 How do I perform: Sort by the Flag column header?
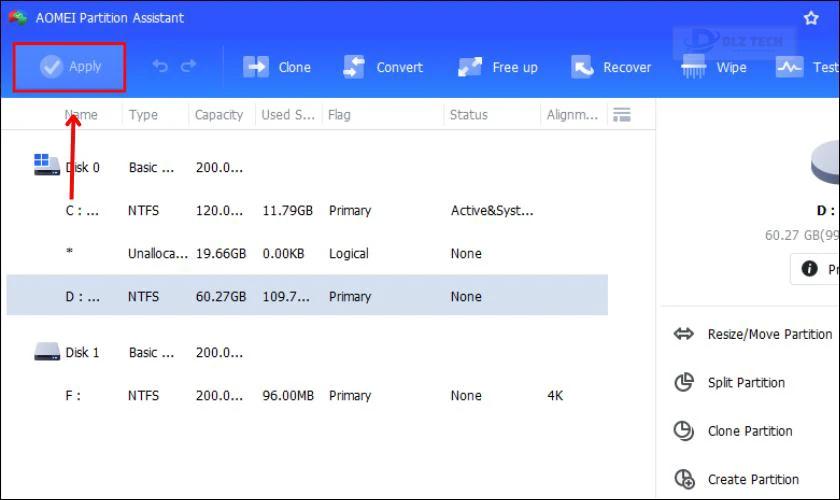coord(339,115)
